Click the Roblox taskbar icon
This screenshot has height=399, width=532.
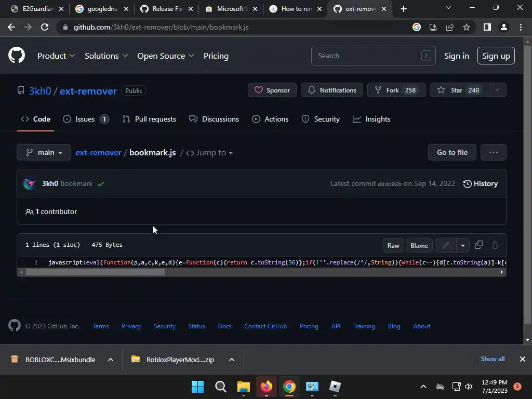(x=335, y=387)
